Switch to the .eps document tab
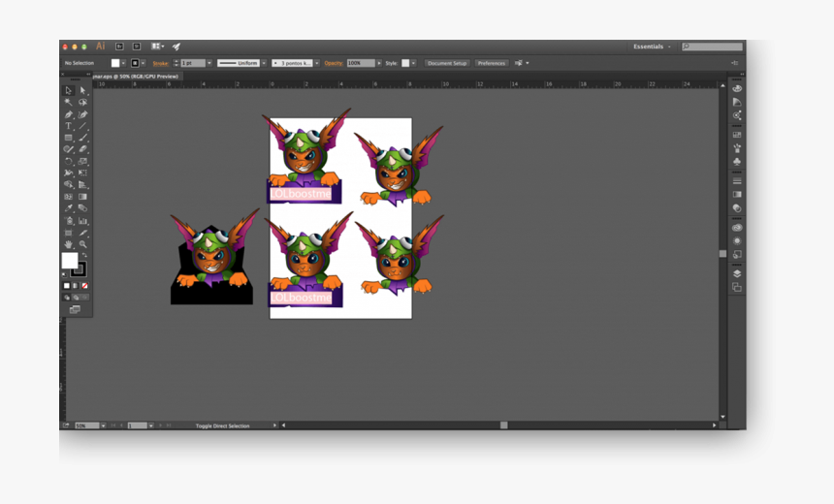 click(136, 76)
